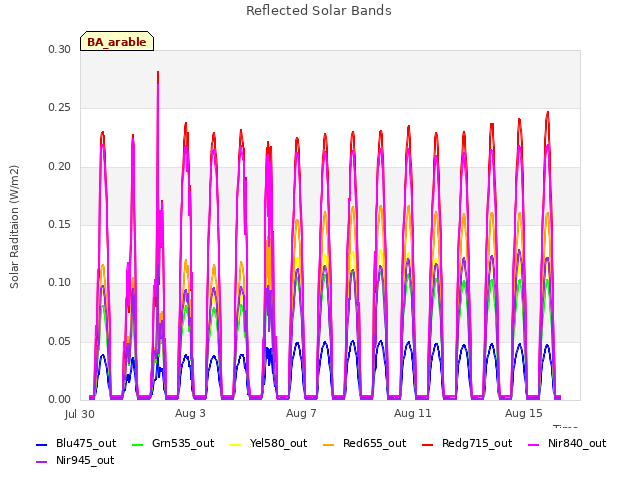Toggle the Nir840_out series label
640x480 pixels.
pos(577,443)
